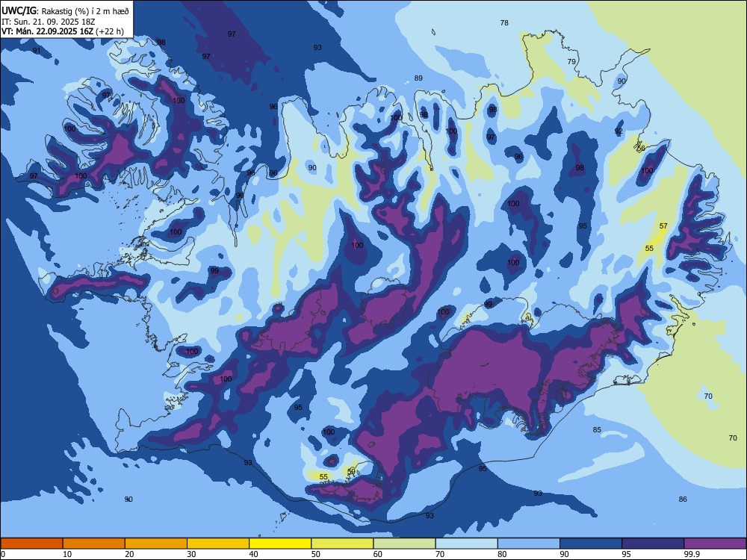Click the '40' label on the legend scale
Screen dimensions: 747x560
pos(253,554)
